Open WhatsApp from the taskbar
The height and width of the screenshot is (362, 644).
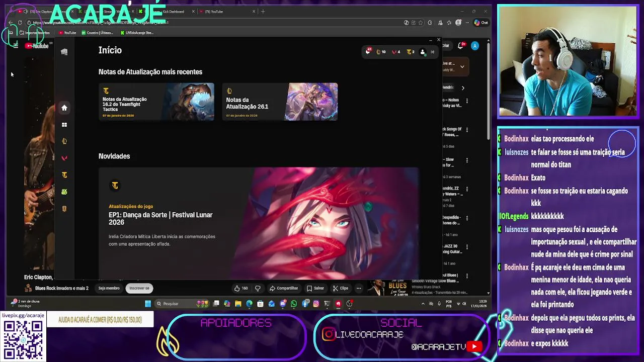click(294, 304)
